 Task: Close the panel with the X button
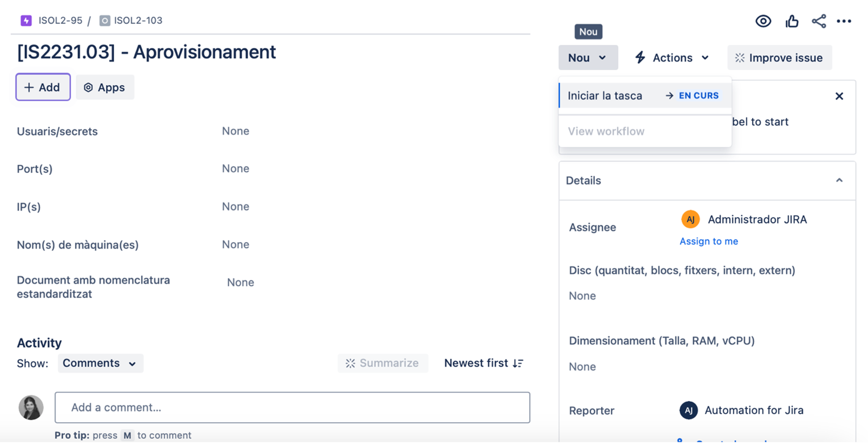tap(839, 96)
